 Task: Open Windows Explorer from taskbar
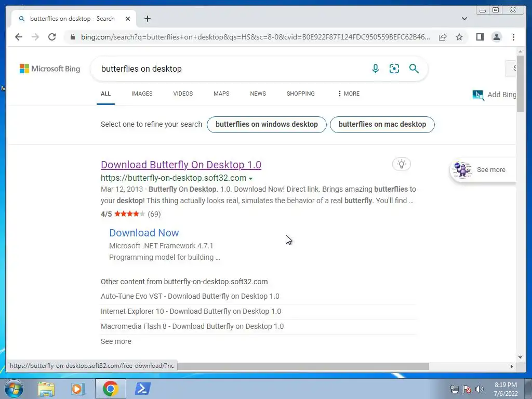[x=46, y=389]
